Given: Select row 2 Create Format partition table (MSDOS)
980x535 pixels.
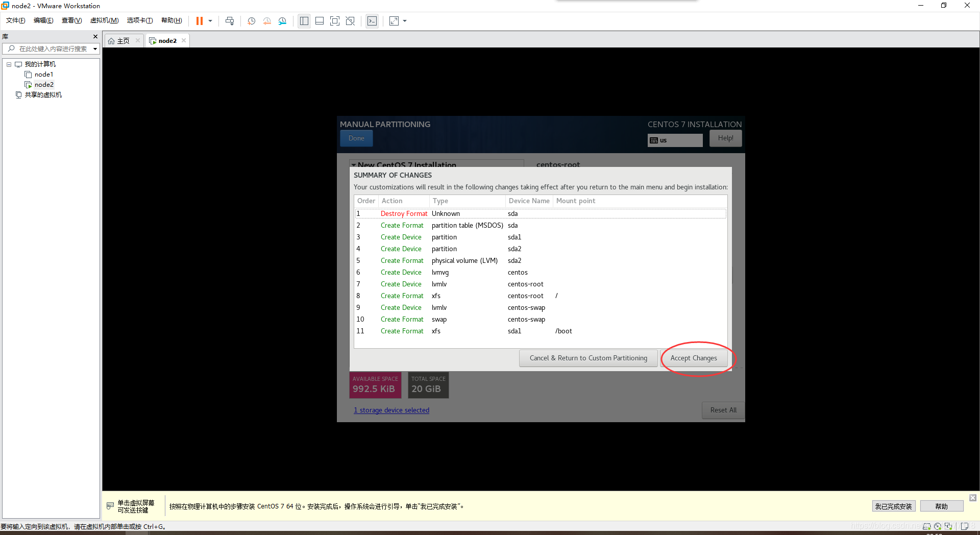Looking at the screenshot, I should (x=541, y=225).
